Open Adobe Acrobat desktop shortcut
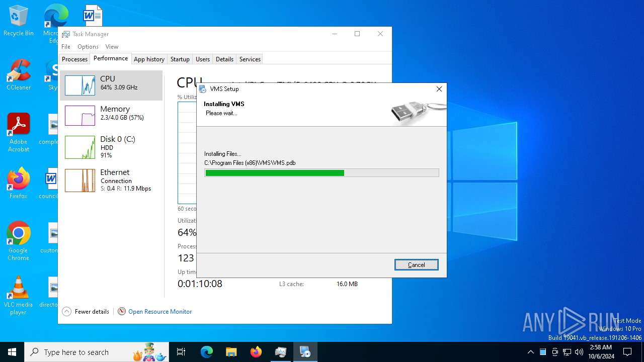644x362 pixels. click(x=19, y=132)
